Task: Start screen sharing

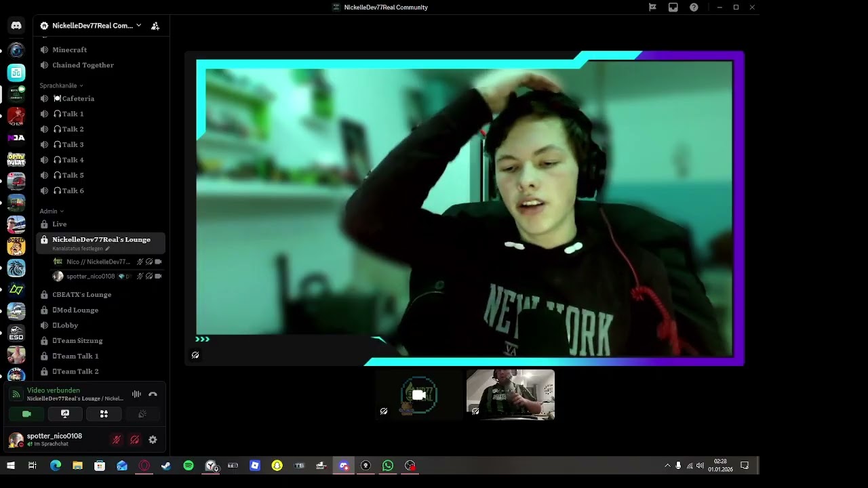Action: pyautogui.click(x=65, y=413)
